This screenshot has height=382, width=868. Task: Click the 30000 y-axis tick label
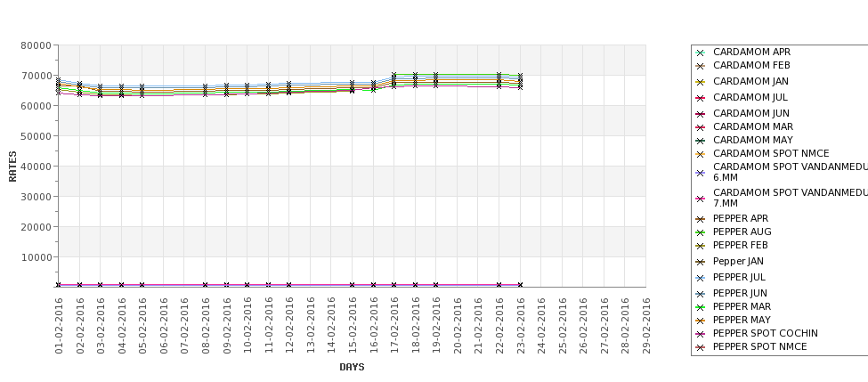point(36,197)
